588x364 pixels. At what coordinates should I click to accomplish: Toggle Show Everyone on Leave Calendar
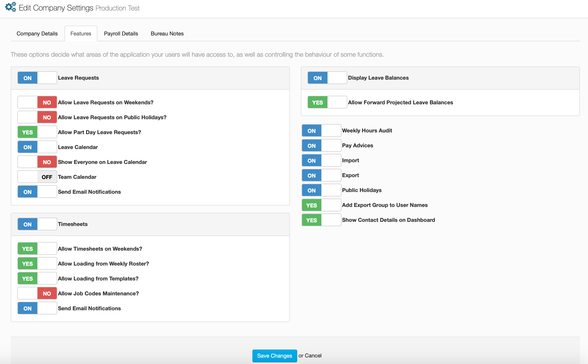pyautogui.click(x=37, y=162)
